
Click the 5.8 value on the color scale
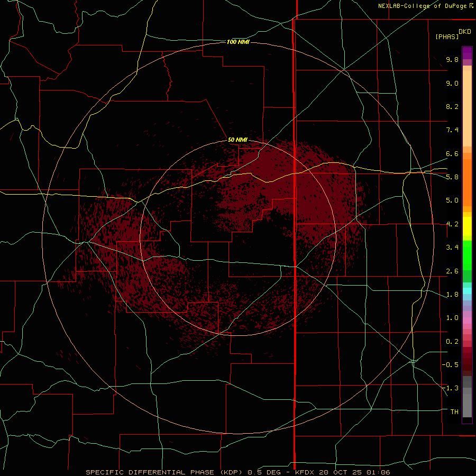(452, 177)
